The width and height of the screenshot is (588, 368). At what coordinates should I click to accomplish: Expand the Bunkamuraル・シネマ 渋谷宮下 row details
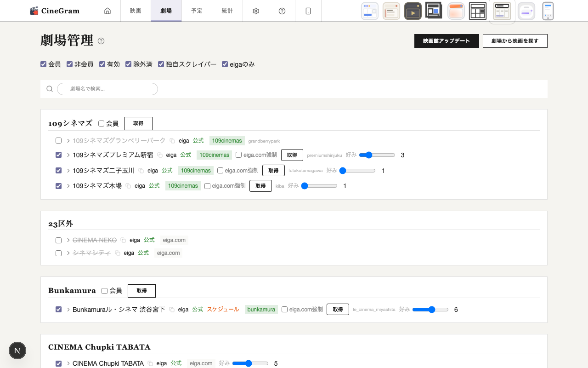tap(68, 310)
